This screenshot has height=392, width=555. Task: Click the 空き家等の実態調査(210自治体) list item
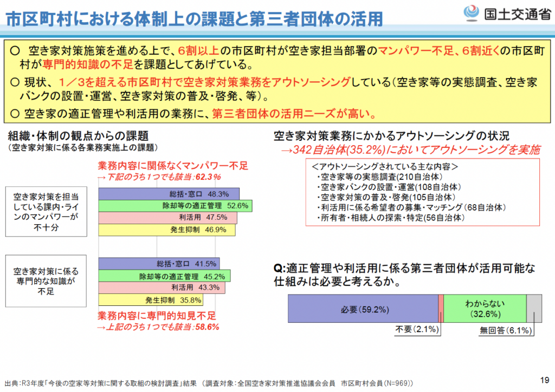tap(366, 177)
